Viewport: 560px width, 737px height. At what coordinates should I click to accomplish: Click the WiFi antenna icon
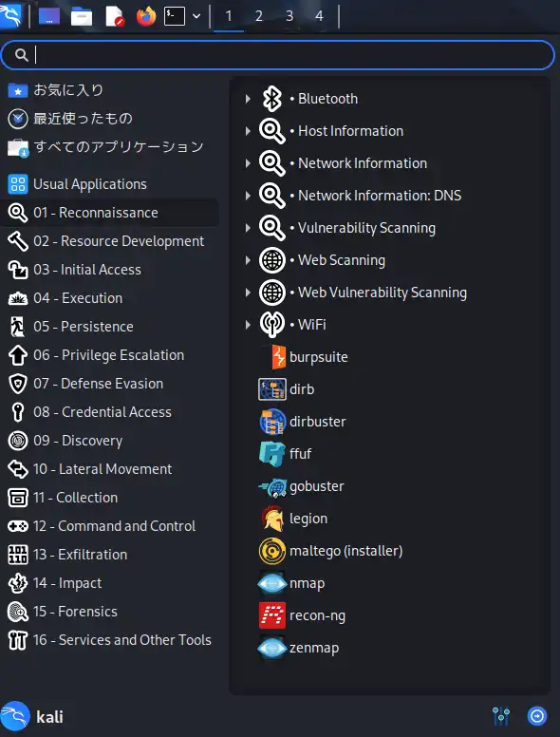click(272, 325)
